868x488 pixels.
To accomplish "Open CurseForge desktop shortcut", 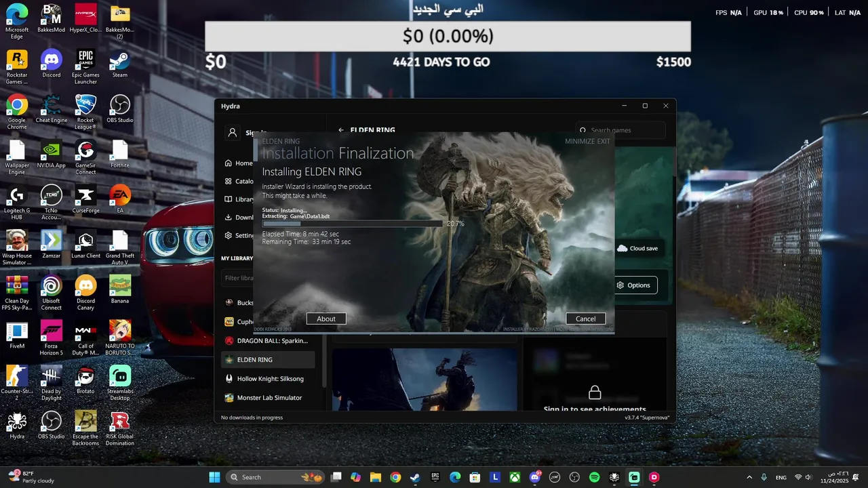I will point(85,199).
